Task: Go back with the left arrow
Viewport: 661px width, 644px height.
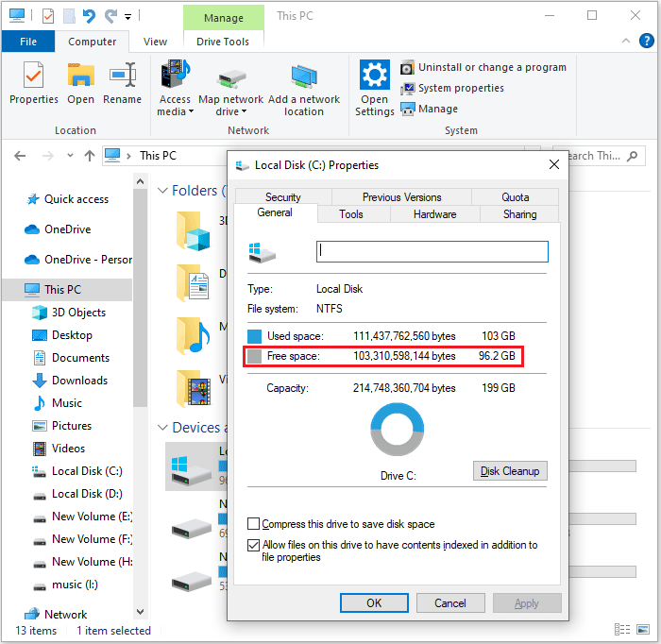Action: [20, 156]
